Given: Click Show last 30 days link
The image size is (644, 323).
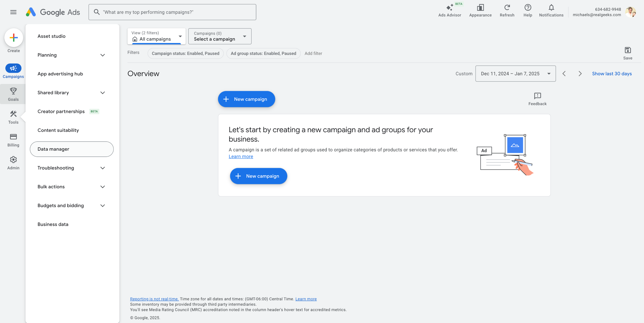Looking at the screenshot, I should [x=612, y=74].
